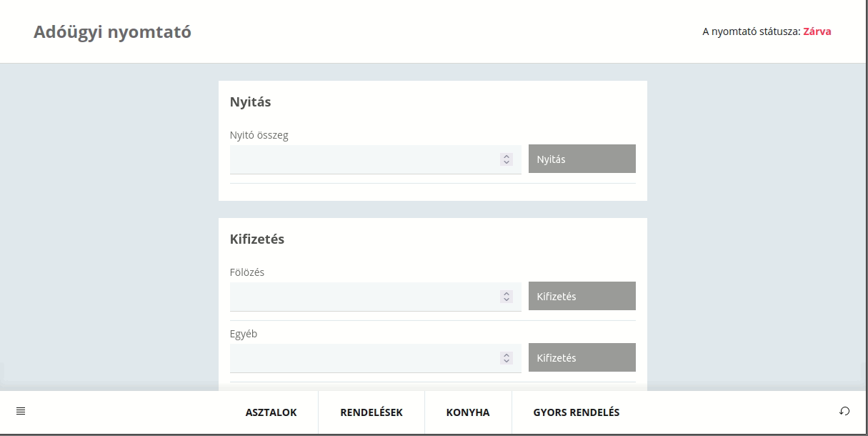Focus the Fölözés amount field

(x=376, y=297)
